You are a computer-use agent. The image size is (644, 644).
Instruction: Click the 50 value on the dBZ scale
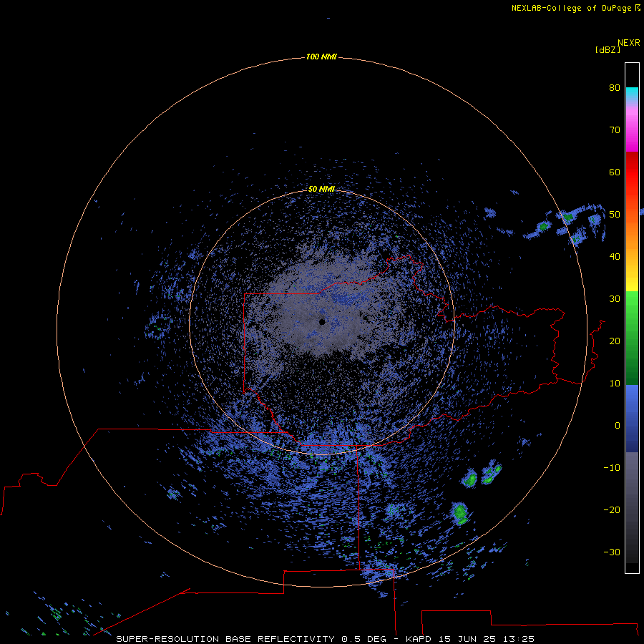(615, 215)
